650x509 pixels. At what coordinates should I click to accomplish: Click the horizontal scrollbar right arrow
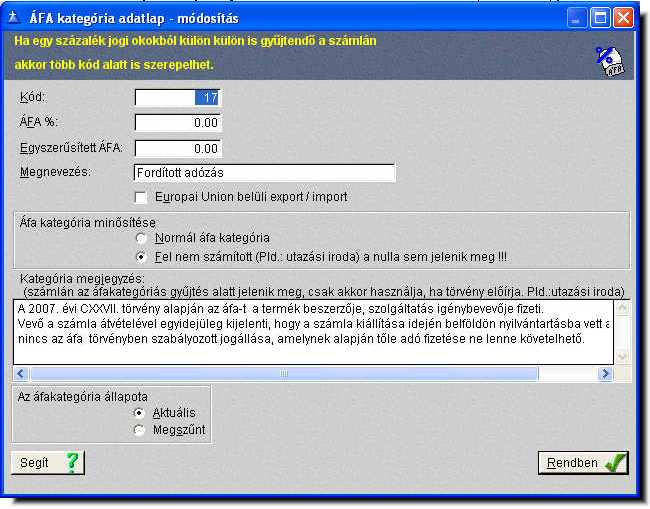pyautogui.click(x=606, y=374)
